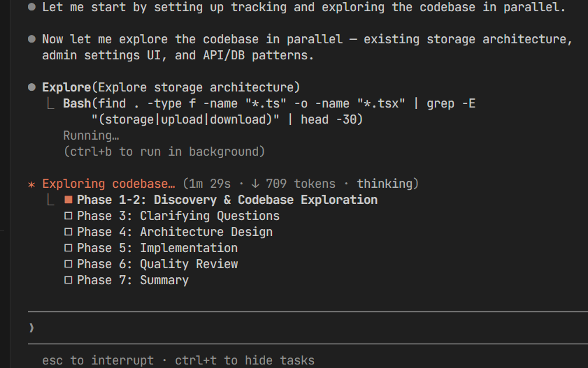Click the prompt chevron in the input line

(31, 328)
